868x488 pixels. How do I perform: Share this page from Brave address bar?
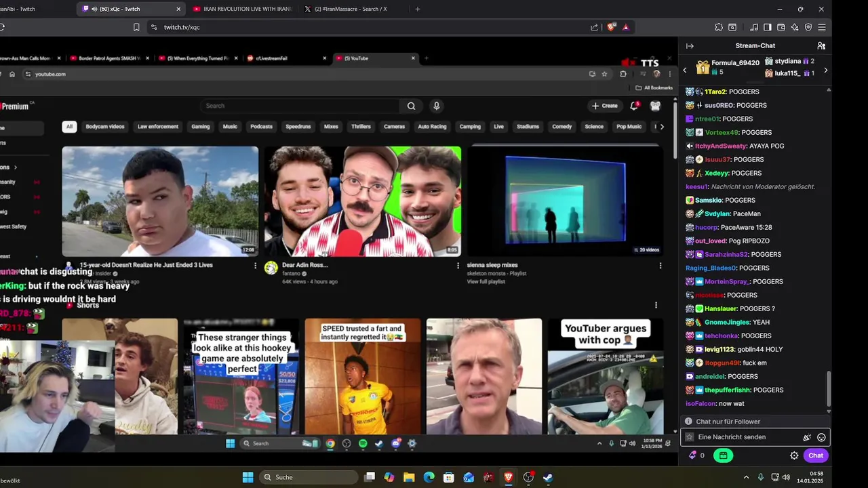595,27
